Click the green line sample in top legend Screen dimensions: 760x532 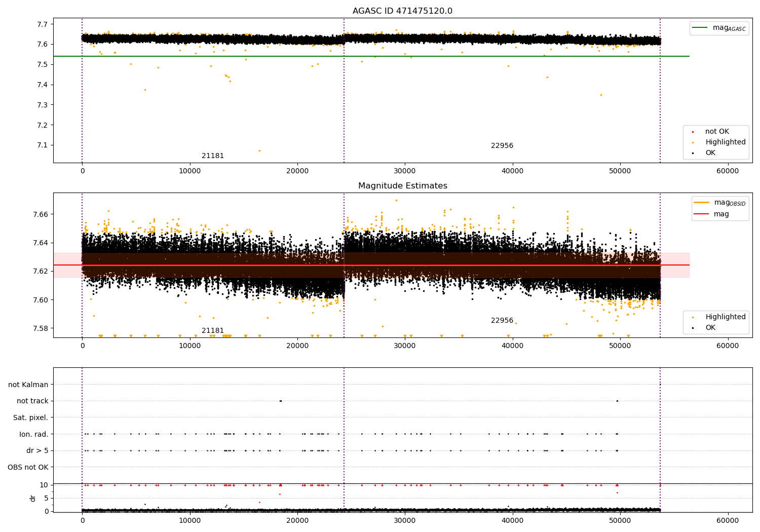coord(700,27)
